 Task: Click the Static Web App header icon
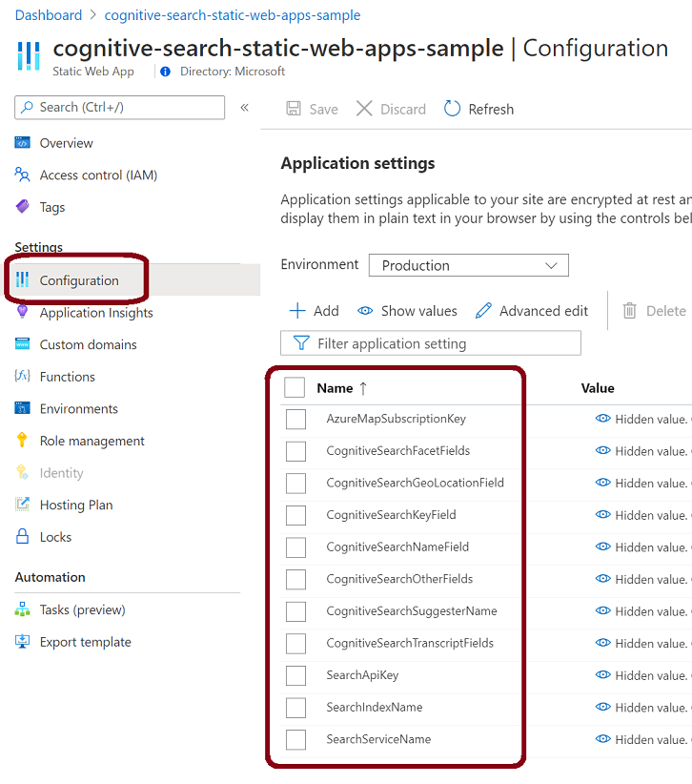tap(29, 55)
